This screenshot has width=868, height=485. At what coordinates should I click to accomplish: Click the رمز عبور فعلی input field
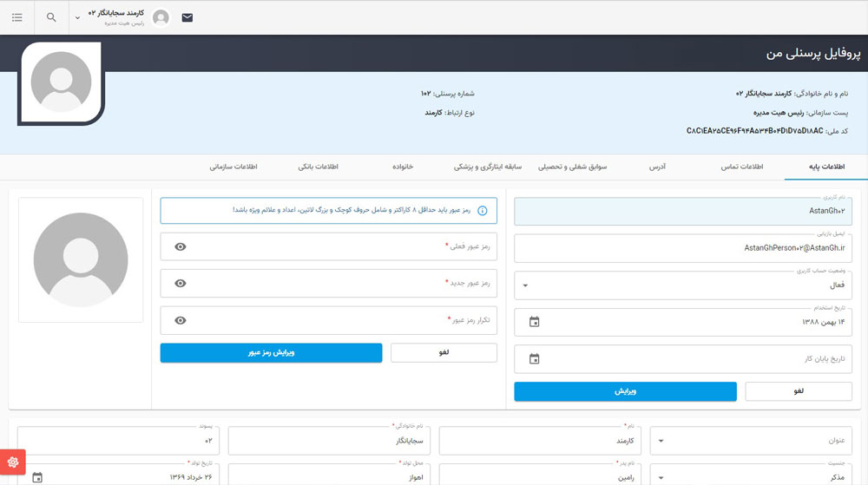(329, 246)
